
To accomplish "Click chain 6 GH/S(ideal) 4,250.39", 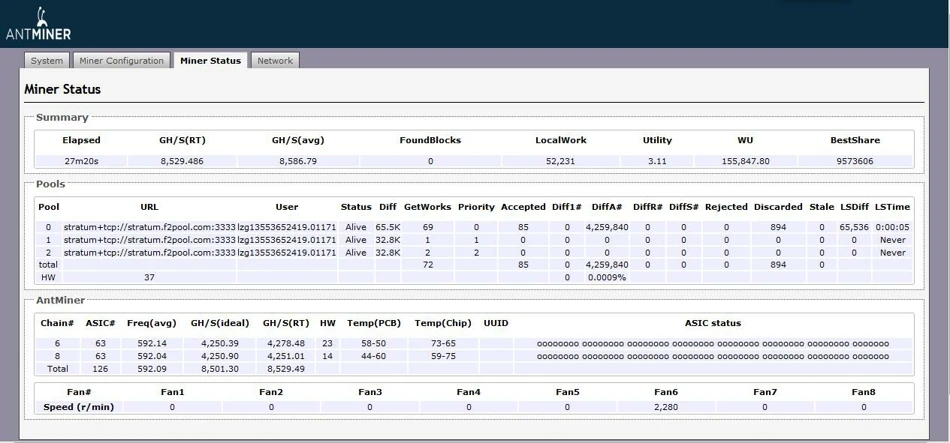I will [x=218, y=344].
